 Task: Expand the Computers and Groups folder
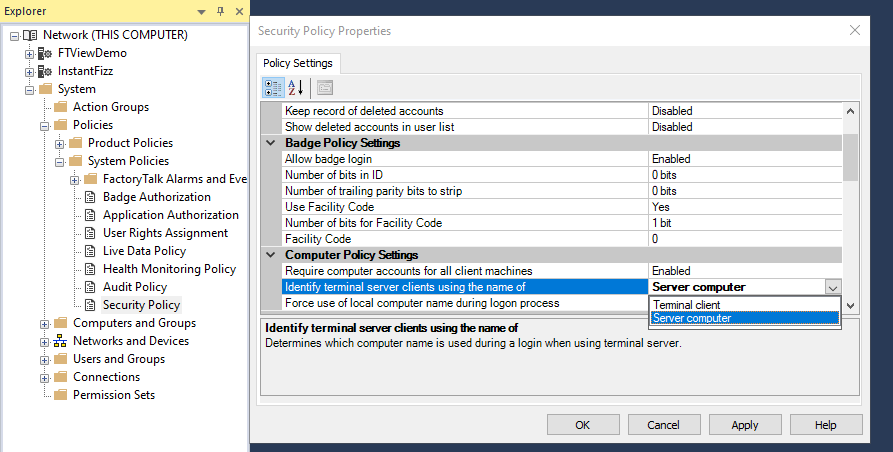pos(44,323)
